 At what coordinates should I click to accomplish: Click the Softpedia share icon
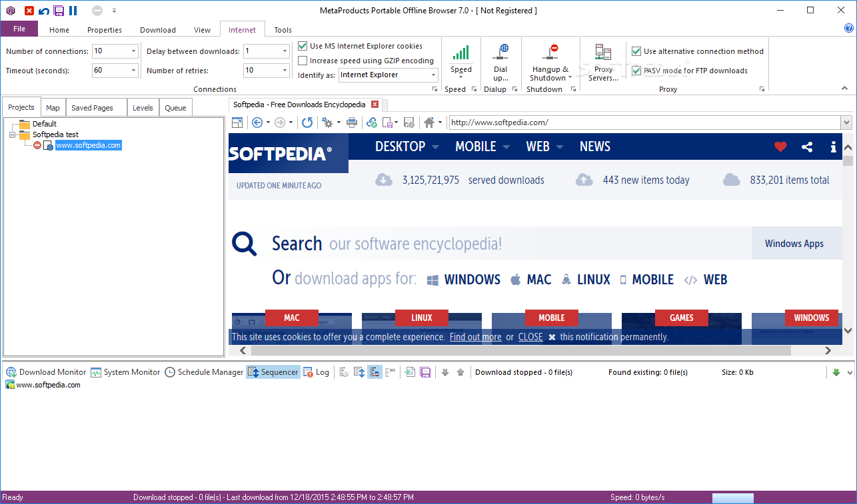tap(807, 147)
